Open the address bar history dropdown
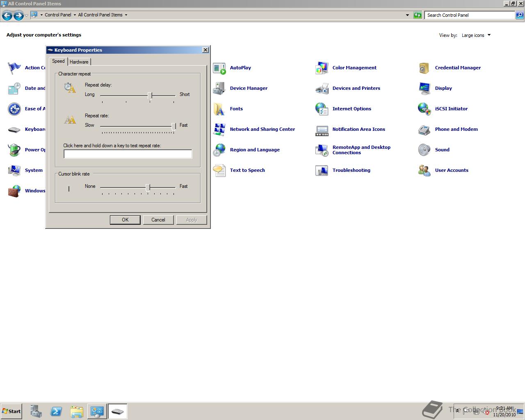This screenshot has height=420, width=525. [x=407, y=15]
